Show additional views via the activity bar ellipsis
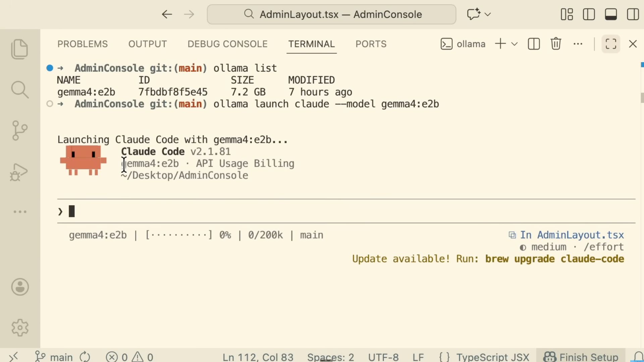The image size is (644, 362). coord(20,212)
